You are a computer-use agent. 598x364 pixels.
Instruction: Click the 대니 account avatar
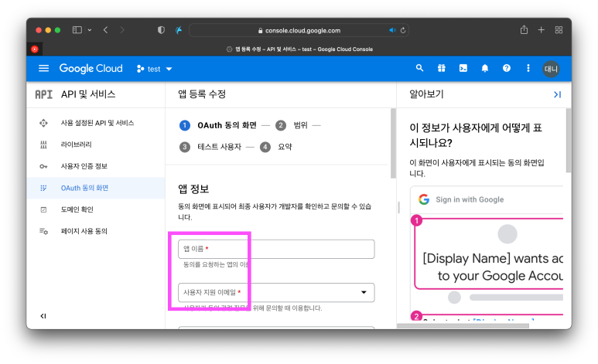click(x=551, y=69)
